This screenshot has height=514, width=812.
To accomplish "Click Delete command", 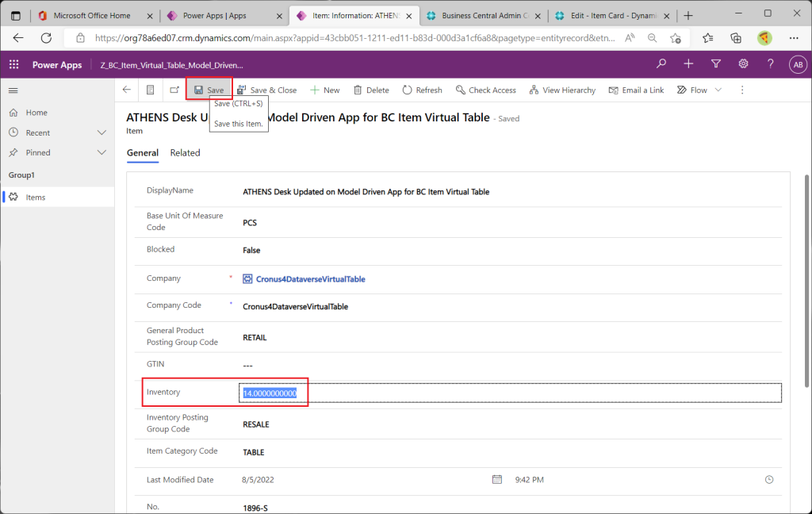I will coord(371,90).
